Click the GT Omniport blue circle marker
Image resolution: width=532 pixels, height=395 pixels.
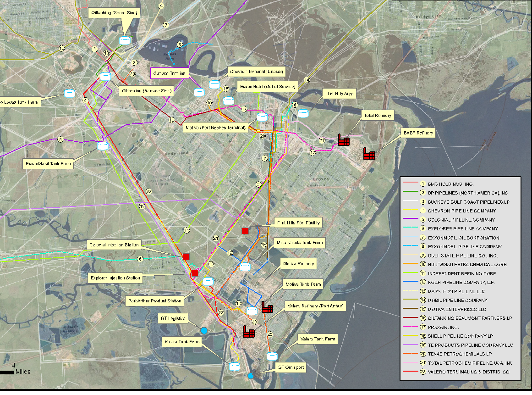[250, 376]
